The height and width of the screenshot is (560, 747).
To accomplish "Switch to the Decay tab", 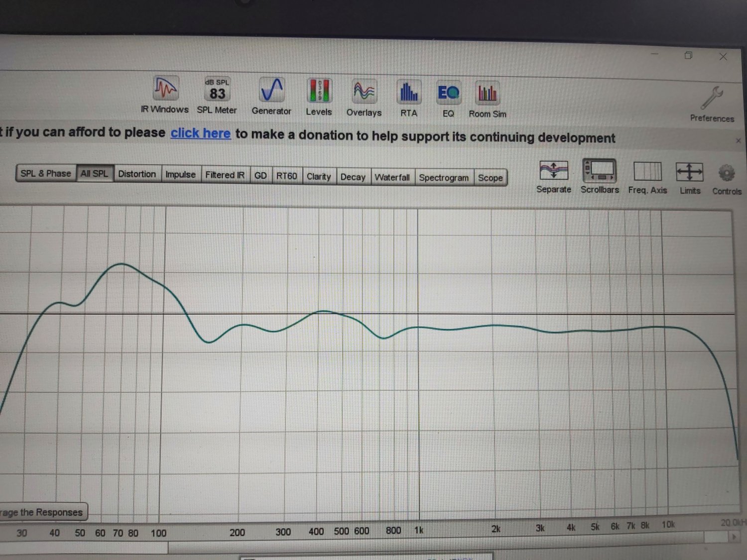I will 353,177.
